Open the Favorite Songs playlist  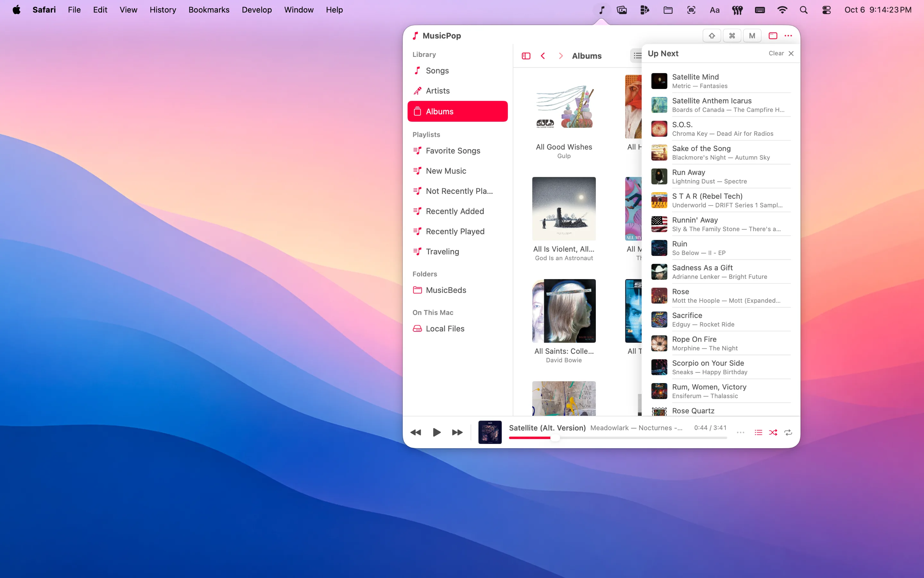pos(458,151)
